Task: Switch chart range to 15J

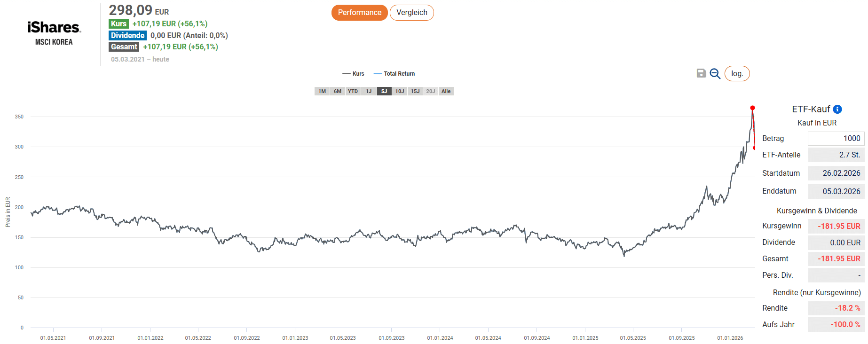Action: pyautogui.click(x=415, y=91)
